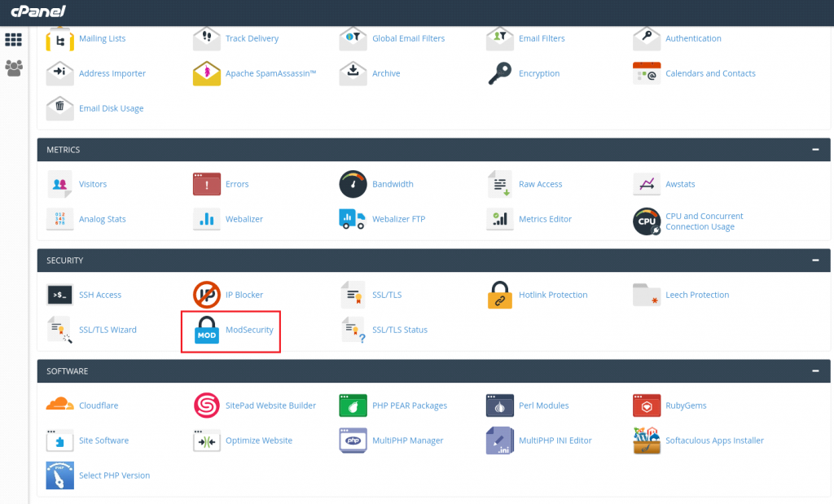
Task: Open the Mailing Lists icon
Action: (x=59, y=39)
